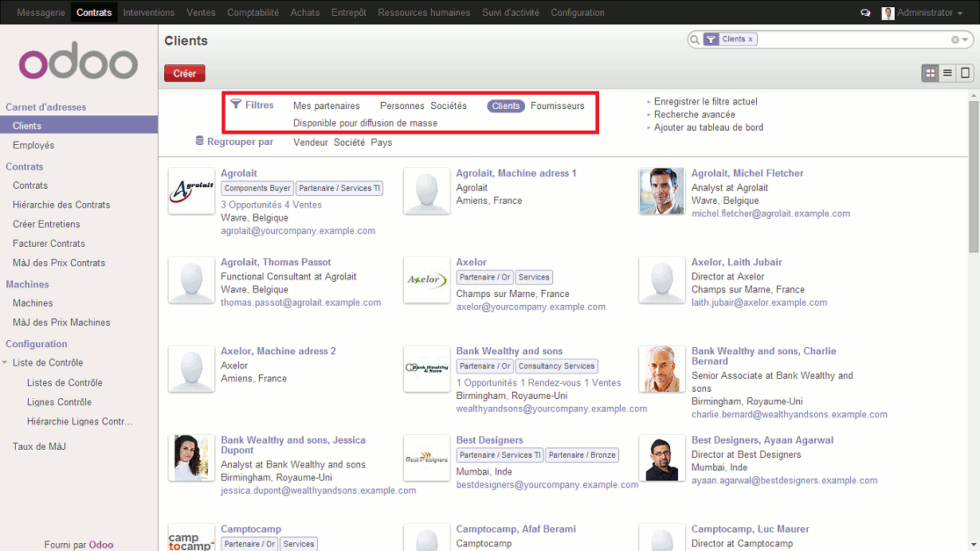Toggle Disponible pour diffusion de masse filter
The image size is (980, 551).
click(x=365, y=123)
